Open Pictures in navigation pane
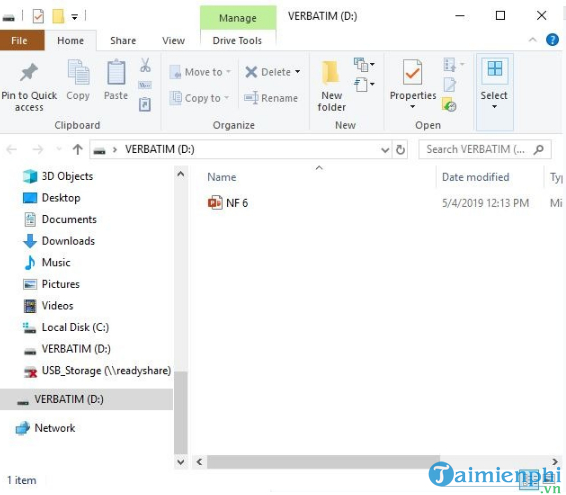 point(51,284)
